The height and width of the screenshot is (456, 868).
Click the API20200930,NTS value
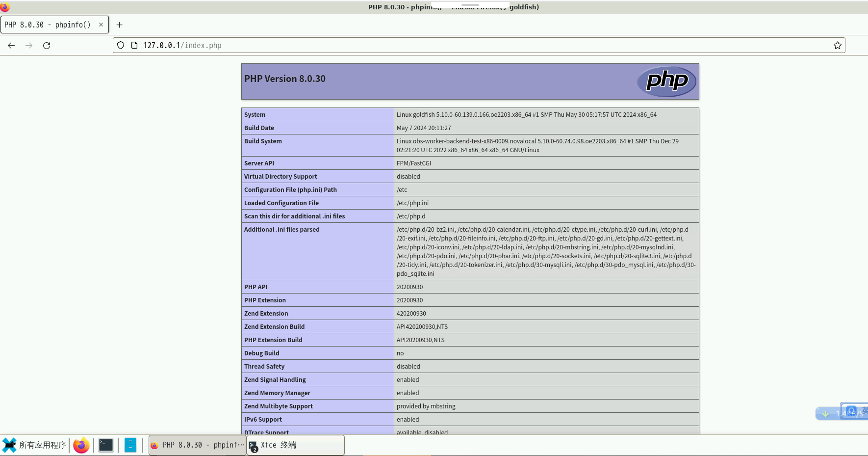421,340
